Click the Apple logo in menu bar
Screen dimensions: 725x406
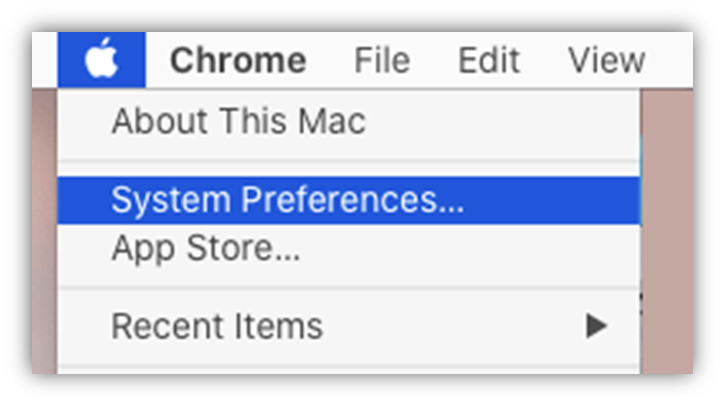pos(101,59)
